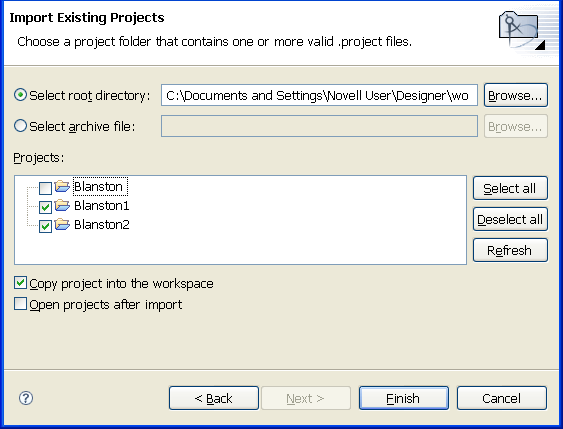The width and height of the screenshot is (563, 429).
Task: Select the archive file radio button
Action: pos(20,126)
